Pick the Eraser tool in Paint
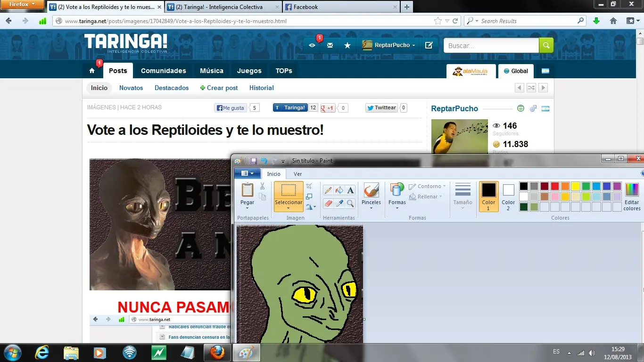 (329, 204)
